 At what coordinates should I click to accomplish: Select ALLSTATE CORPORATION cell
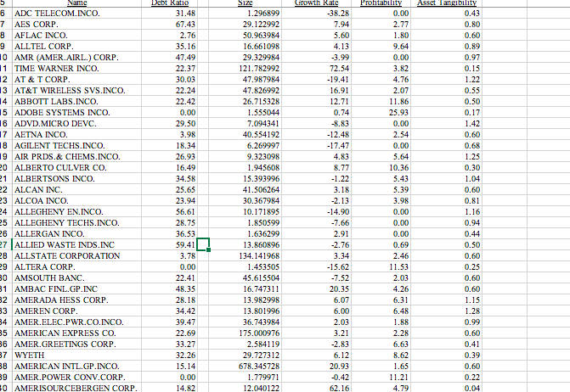point(77,256)
